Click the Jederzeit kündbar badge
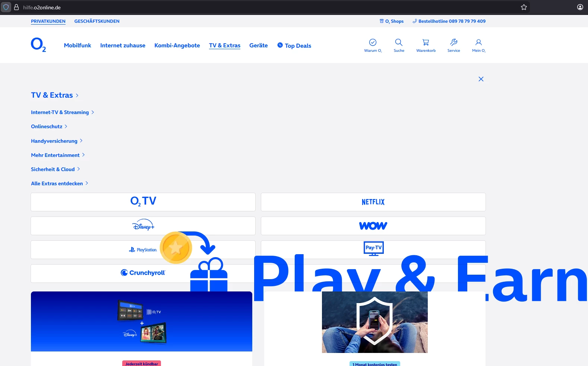Image resolution: width=588 pixels, height=366 pixels. tap(142, 363)
